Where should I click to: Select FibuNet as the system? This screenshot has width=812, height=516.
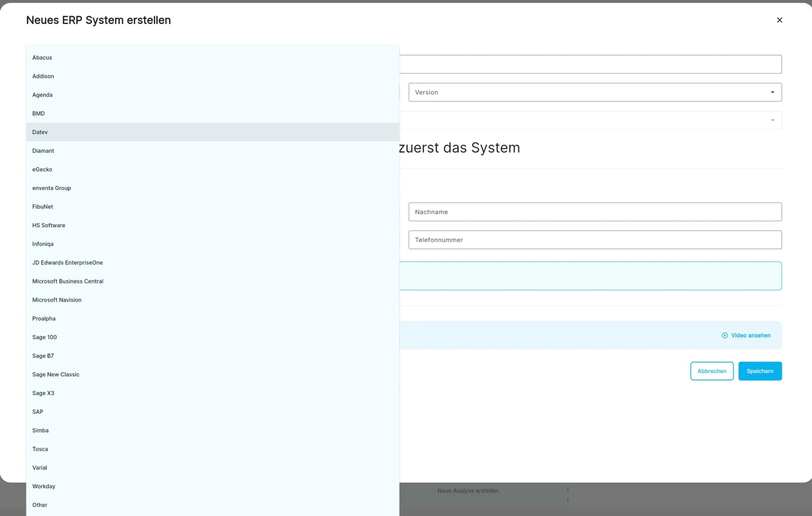tap(213, 206)
